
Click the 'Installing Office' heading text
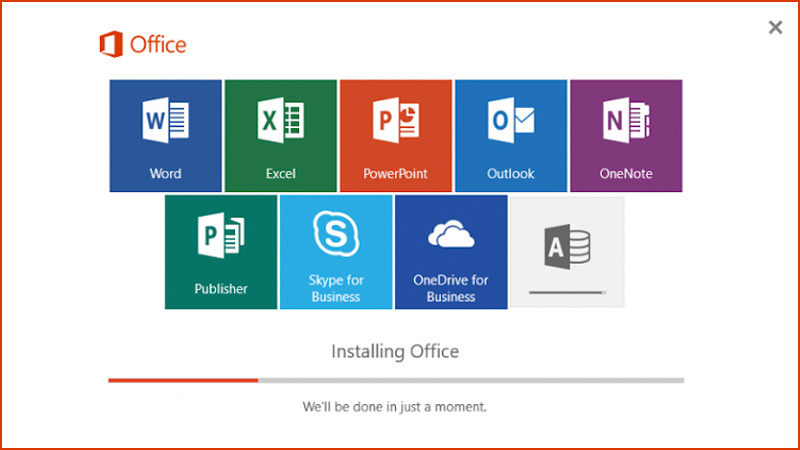pyautogui.click(x=395, y=352)
